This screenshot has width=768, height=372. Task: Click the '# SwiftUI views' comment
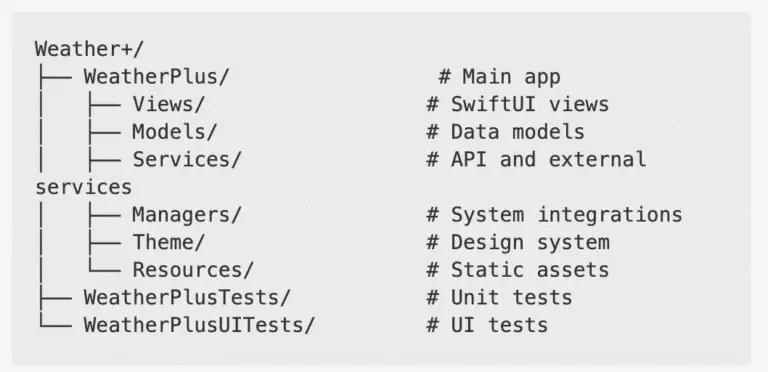tap(518, 104)
